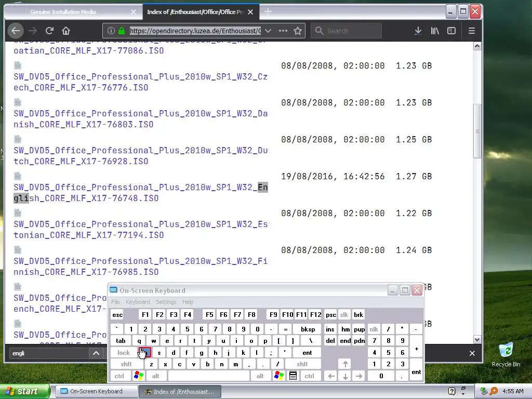Click the bksp key on keyboard
Viewport: 532px width, 399px height.
pos(308,329)
